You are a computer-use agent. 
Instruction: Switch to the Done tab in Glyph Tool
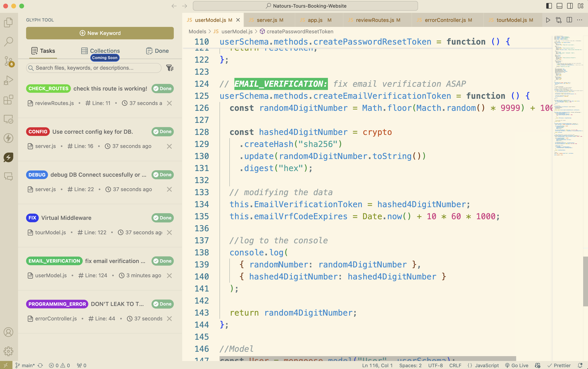[158, 51]
